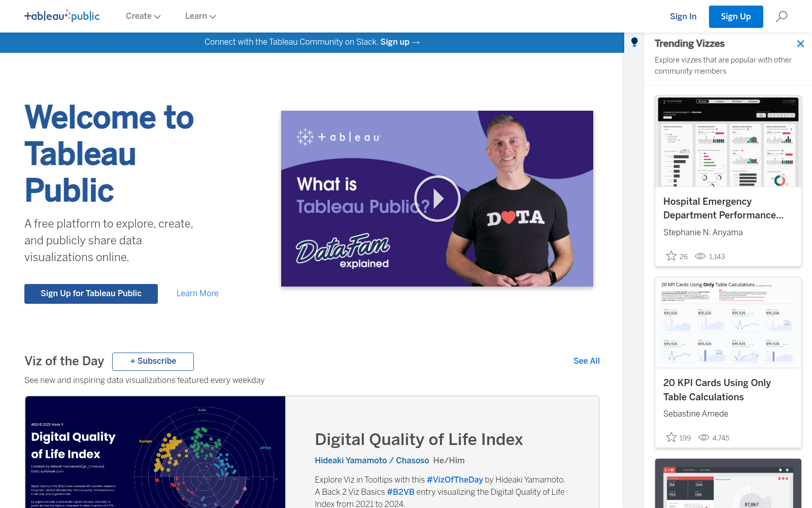Click the eye icon on 20 KPI Cards
The width and height of the screenshot is (812, 508).
[x=704, y=437]
